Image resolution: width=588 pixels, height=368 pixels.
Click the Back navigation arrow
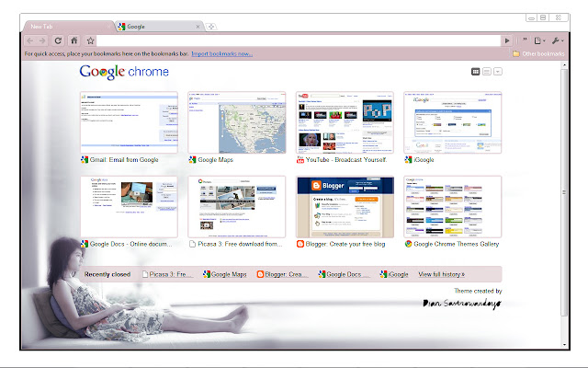pos(30,40)
